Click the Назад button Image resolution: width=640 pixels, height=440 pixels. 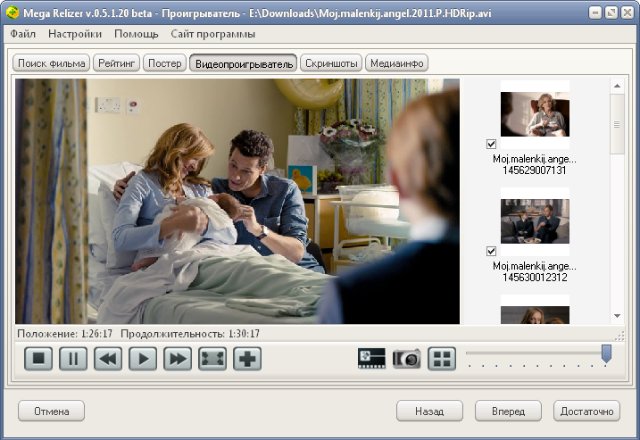429,411
